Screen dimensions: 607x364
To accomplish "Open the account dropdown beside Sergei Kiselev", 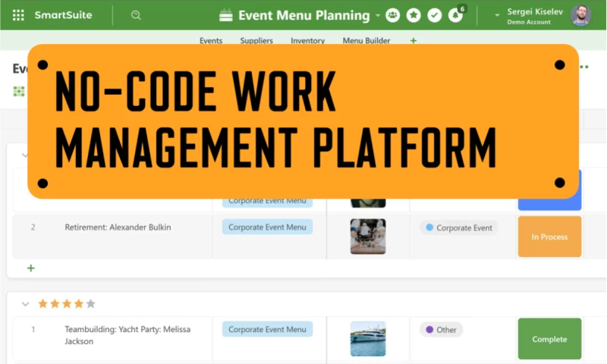I will (x=498, y=14).
